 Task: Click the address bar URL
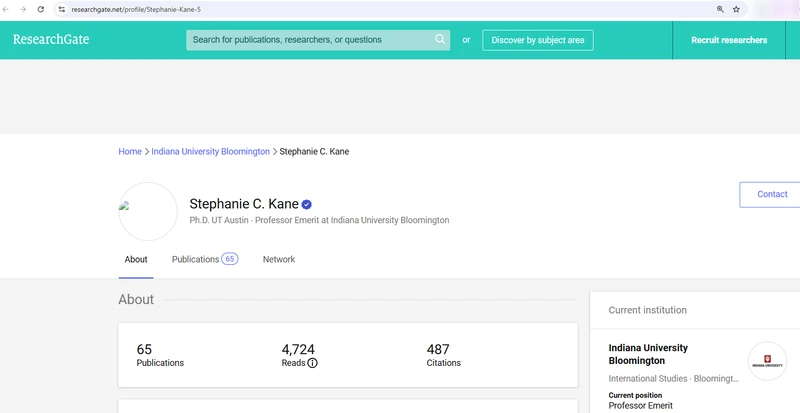pos(136,9)
